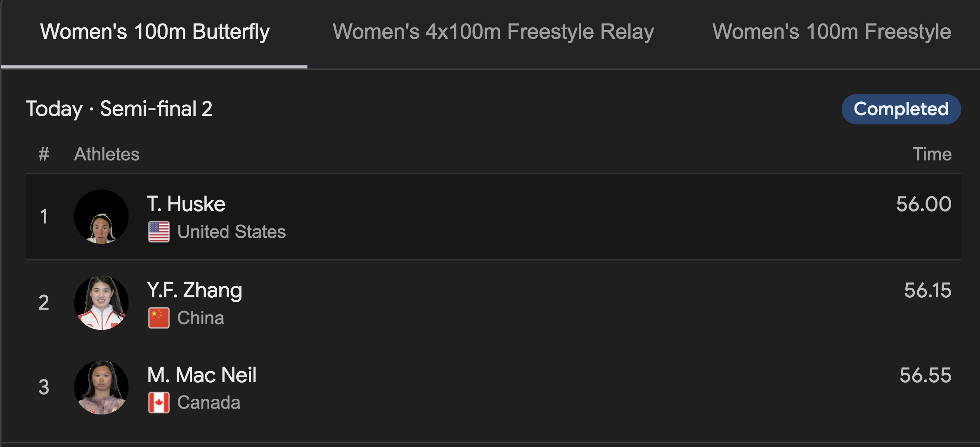
Task: Click the Today · Semi-final 2 heading
Action: (119, 109)
